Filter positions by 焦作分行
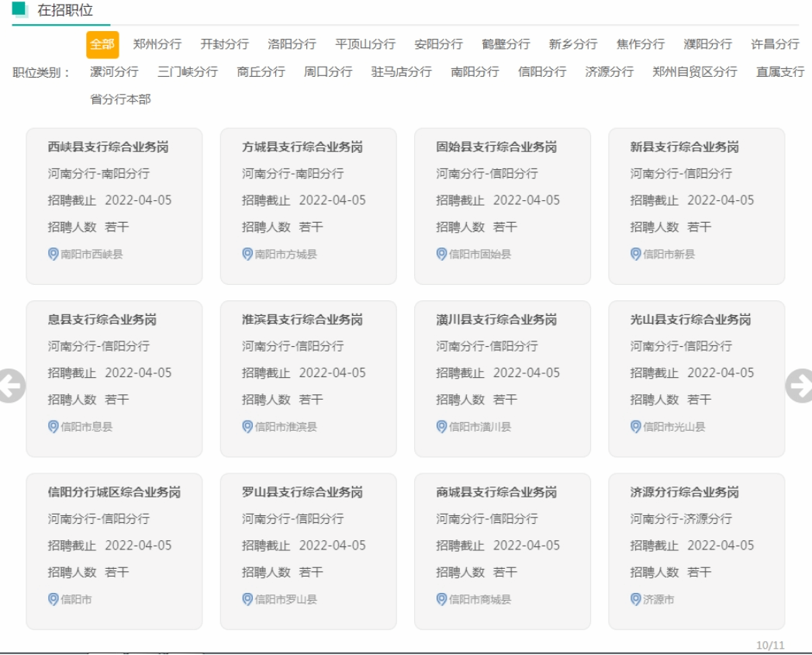The height and width of the screenshot is (655, 812). 641,44
